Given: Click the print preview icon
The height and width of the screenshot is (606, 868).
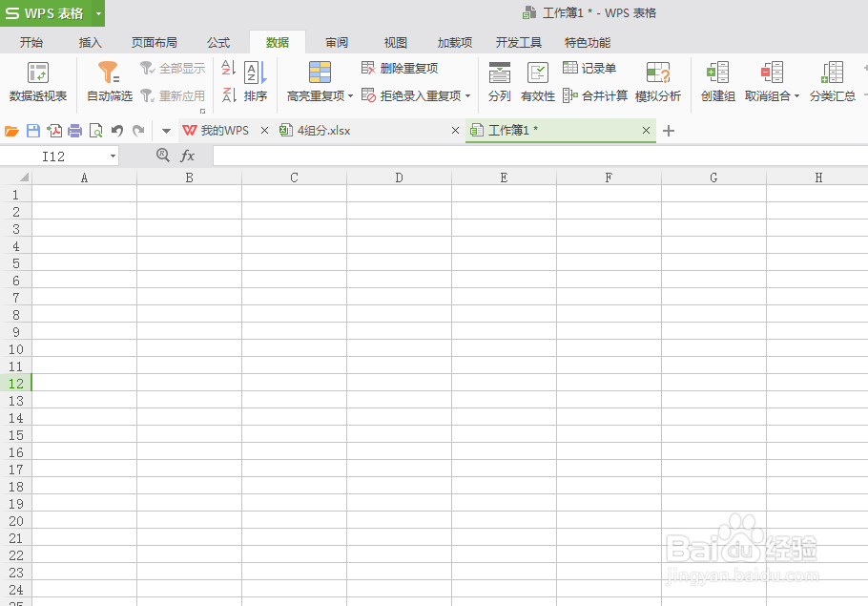Looking at the screenshot, I should (x=95, y=130).
